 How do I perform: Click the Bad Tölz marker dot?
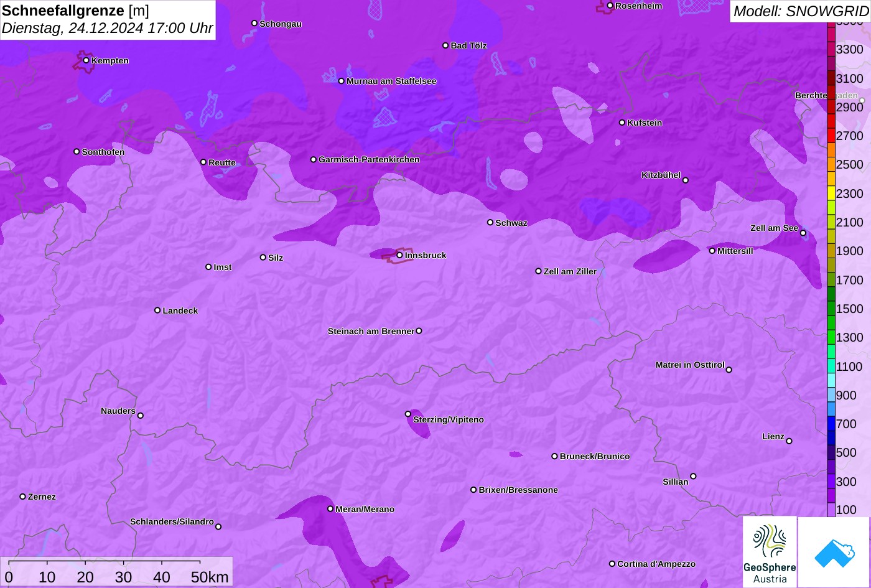pos(445,45)
